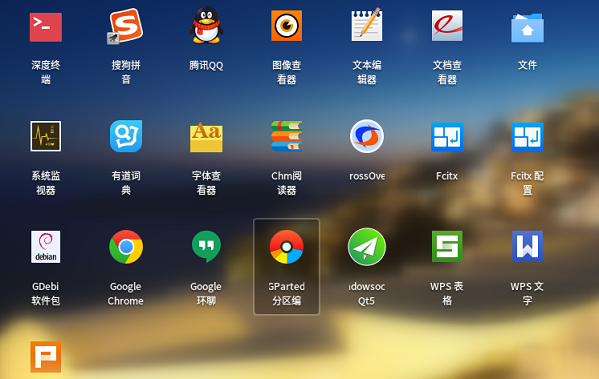
Task: Click the 系统监视器 label text
Action: coord(46,183)
